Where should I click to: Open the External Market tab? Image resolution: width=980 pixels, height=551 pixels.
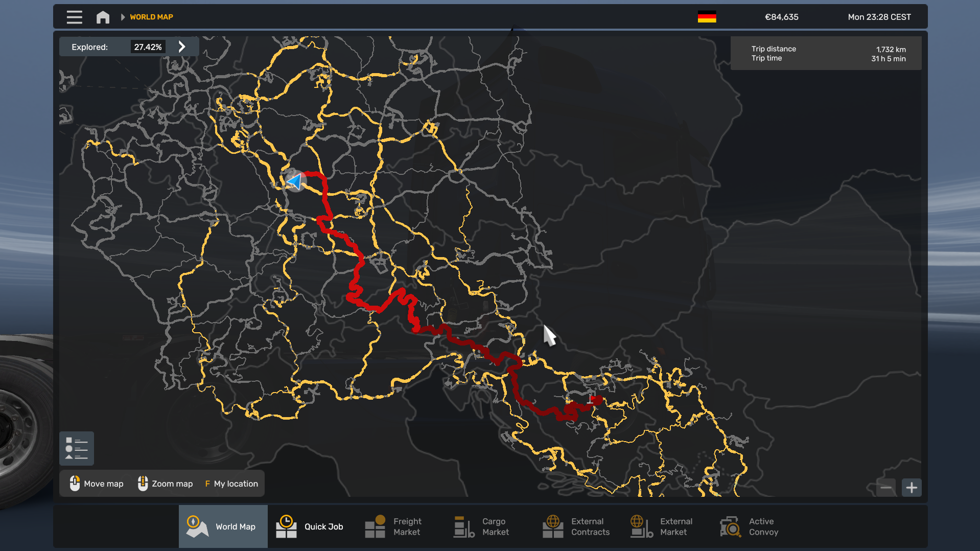(668, 526)
